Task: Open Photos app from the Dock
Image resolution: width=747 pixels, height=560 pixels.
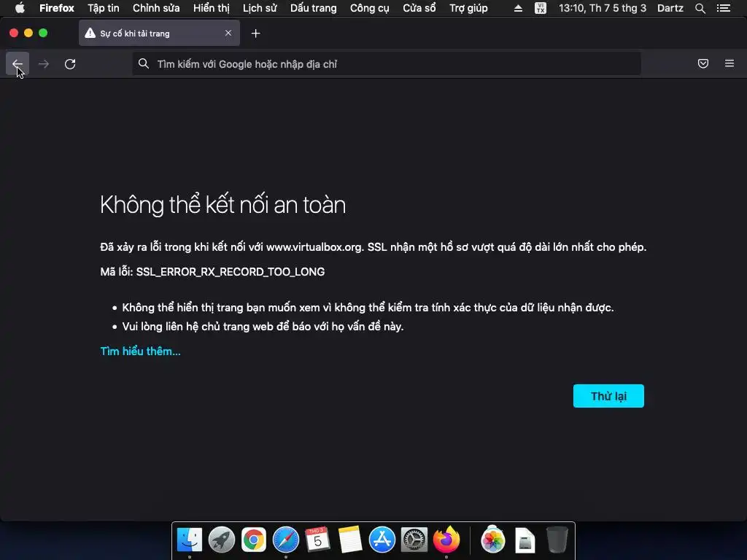Action: [x=492, y=540]
